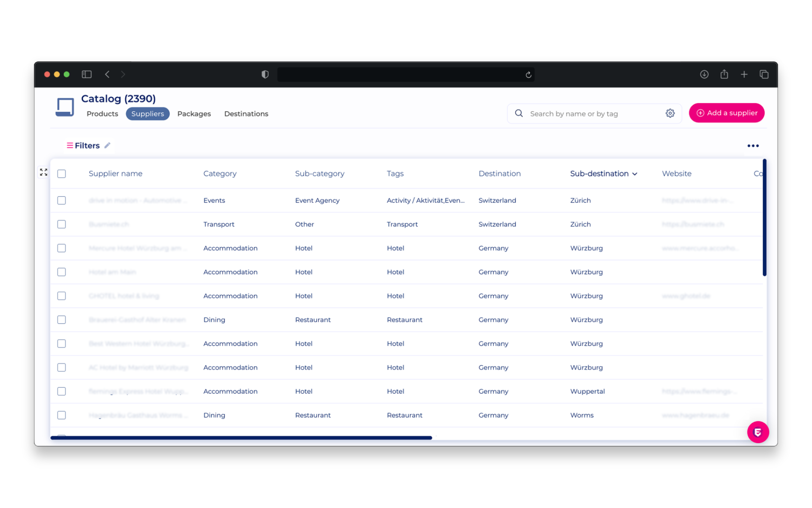Click the catalog logo icon

click(65, 107)
